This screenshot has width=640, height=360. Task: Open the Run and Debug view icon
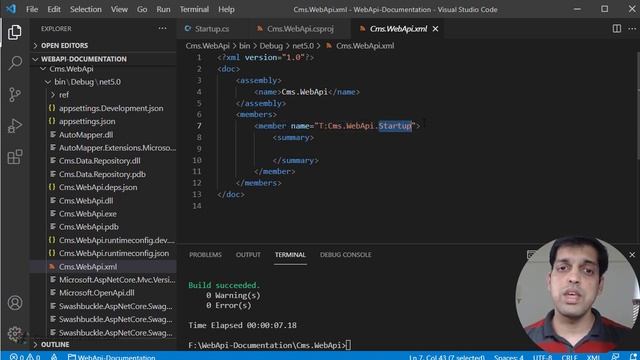pyautogui.click(x=15, y=126)
